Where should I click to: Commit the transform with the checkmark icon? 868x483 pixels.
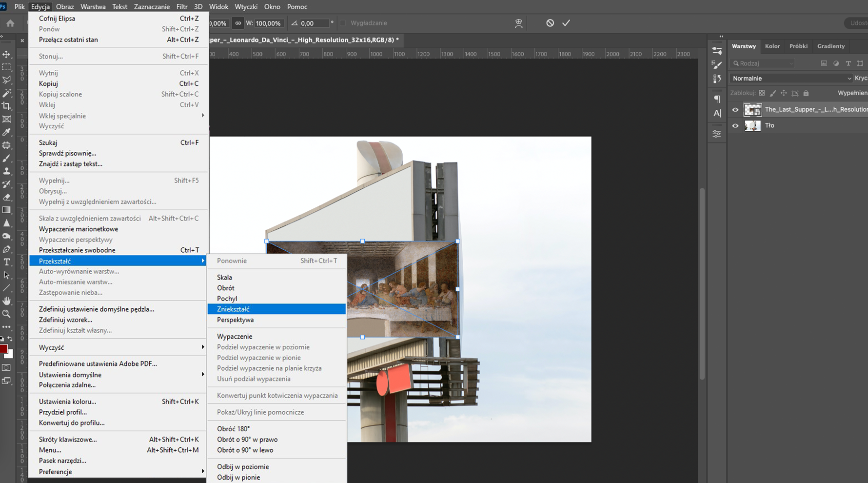[566, 23]
